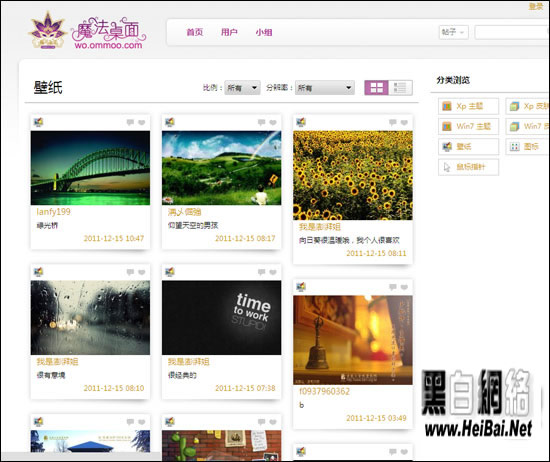Click date '2011-12-15 03:49'
550x462 pixels.
tap(376, 418)
